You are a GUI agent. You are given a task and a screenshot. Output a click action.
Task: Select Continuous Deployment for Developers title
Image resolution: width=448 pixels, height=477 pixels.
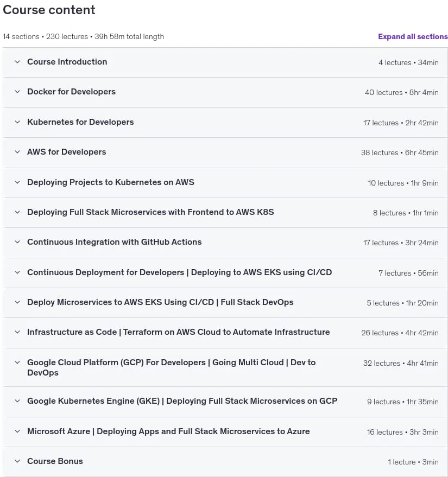click(x=180, y=272)
